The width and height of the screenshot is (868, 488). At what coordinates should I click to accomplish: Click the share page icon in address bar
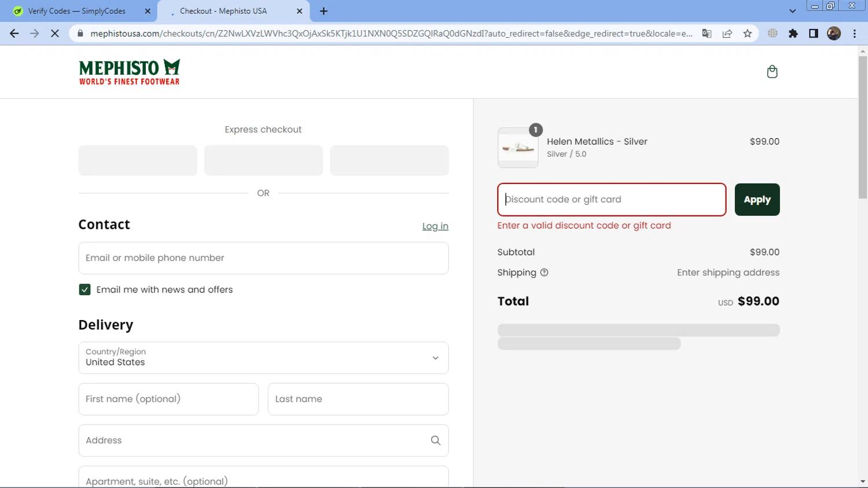(x=727, y=34)
